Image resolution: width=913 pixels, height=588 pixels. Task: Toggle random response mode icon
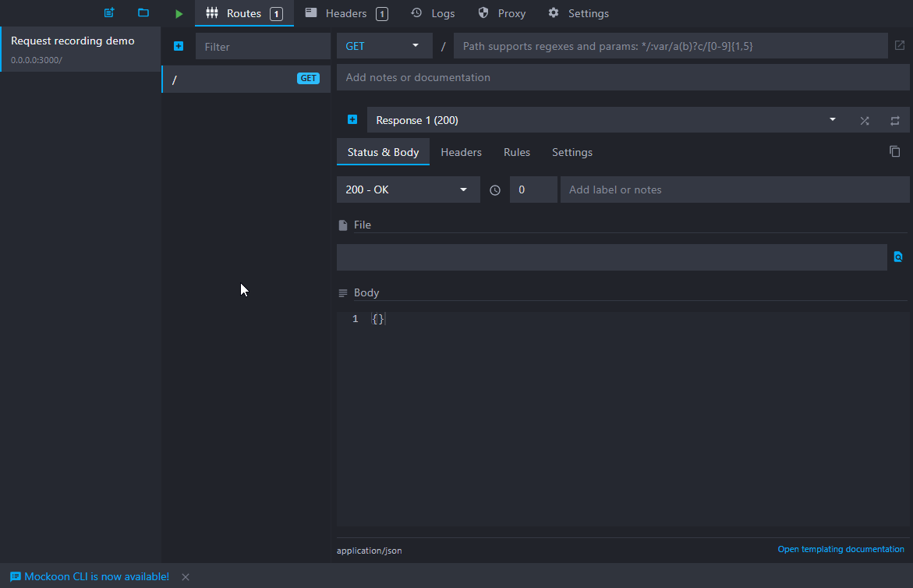click(865, 121)
